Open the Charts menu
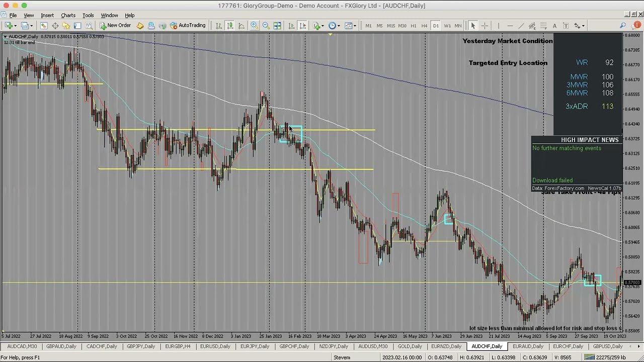Image resolution: width=644 pixels, height=362 pixels. (x=68, y=16)
